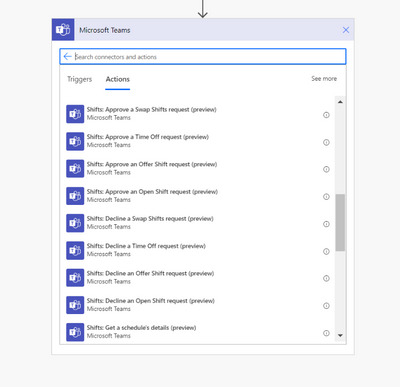Choose 'Shifts: Get a schedule's details (preview)'

coord(141,328)
